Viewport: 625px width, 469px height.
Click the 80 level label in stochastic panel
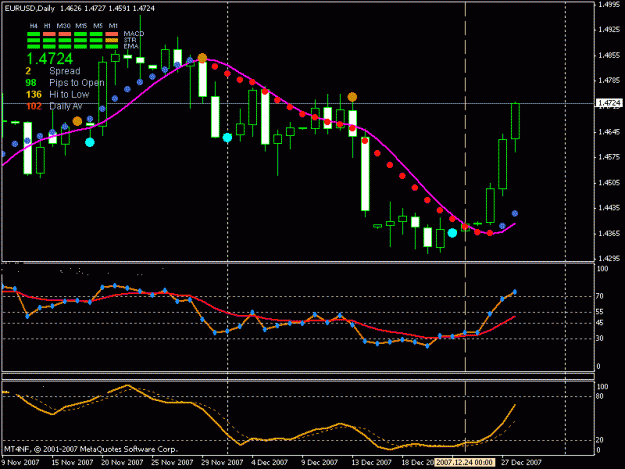[600, 396]
